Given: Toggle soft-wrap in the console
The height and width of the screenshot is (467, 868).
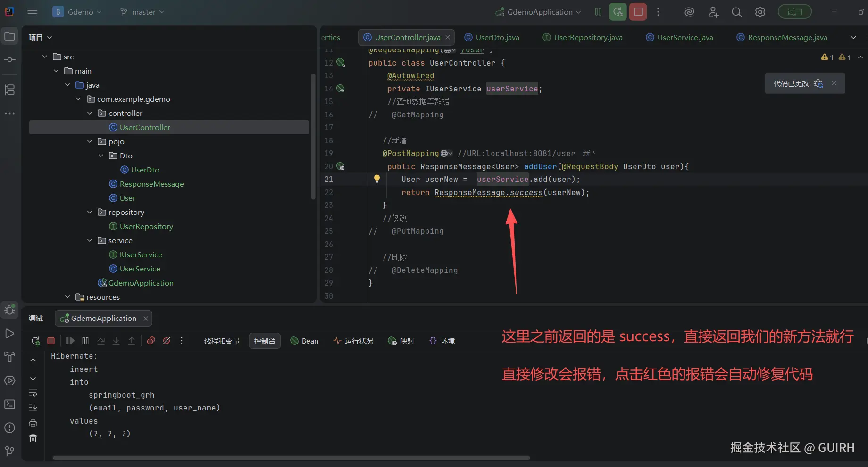Looking at the screenshot, I should coord(33,393).
